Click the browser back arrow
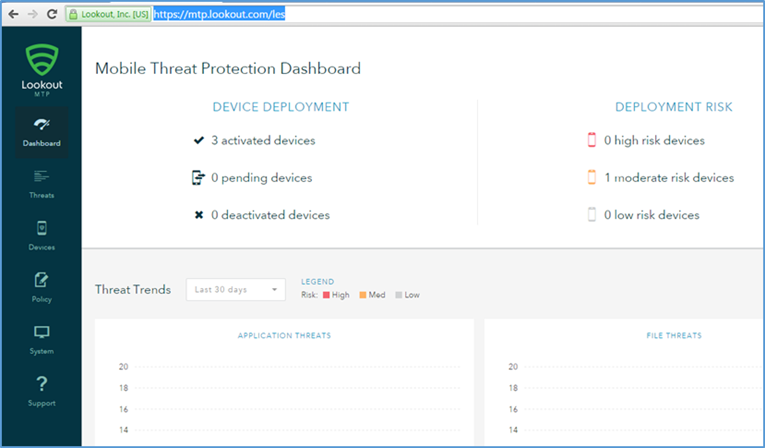 click(x=14, y=14)
